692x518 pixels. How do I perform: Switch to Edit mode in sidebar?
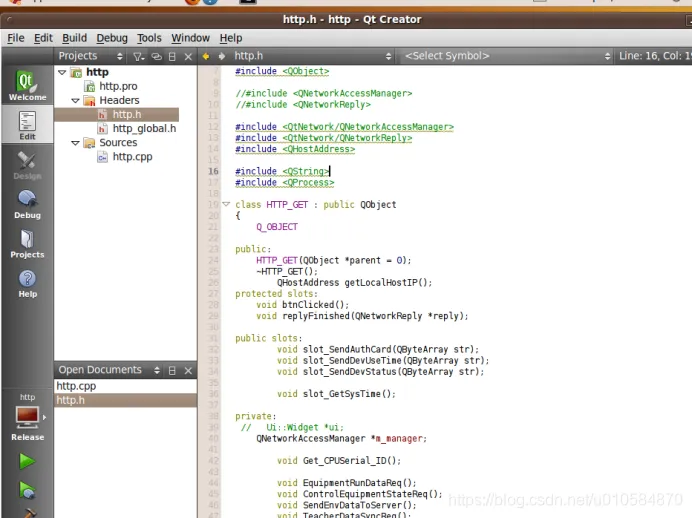[x=27, y=125]
